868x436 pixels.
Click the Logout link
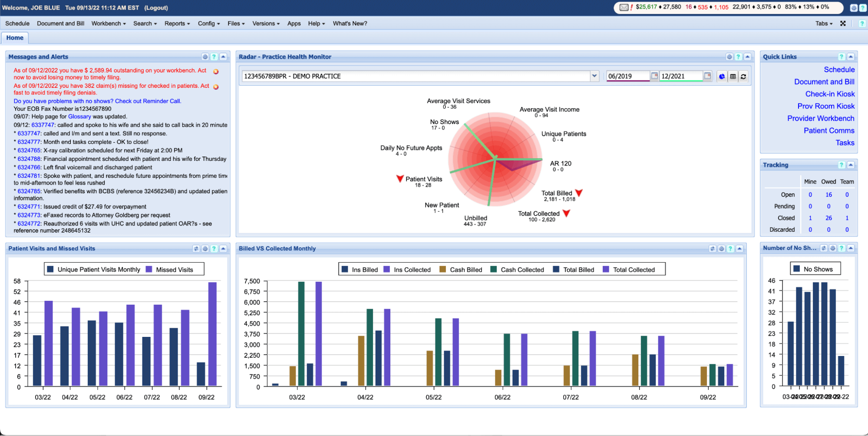click(156, 8)
